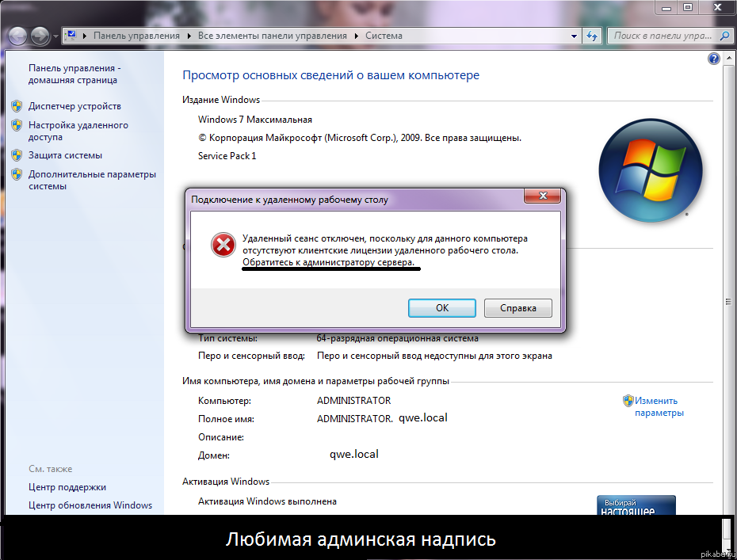Expand the arrow after Панель управления breadcrumb
Viewport: 737px width, 560px height.
pos(189,36)
